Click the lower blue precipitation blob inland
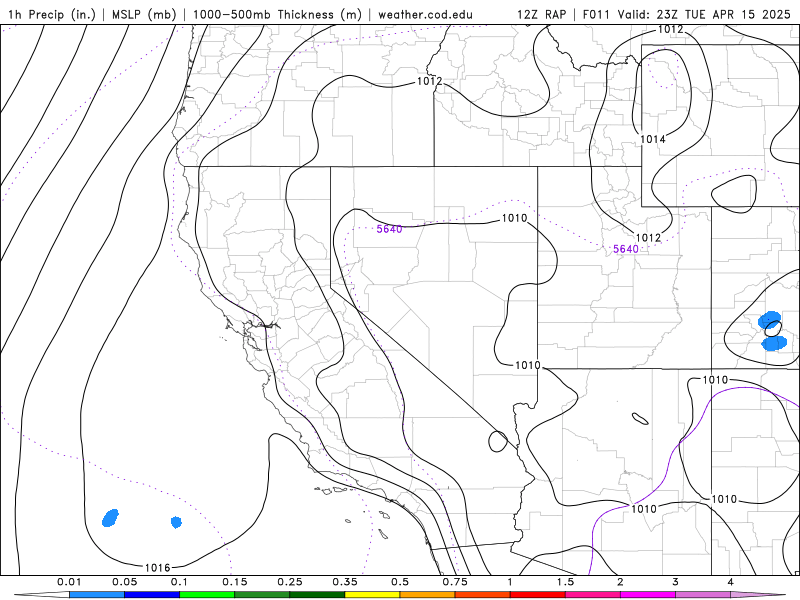800x600 pixels. 774,343
